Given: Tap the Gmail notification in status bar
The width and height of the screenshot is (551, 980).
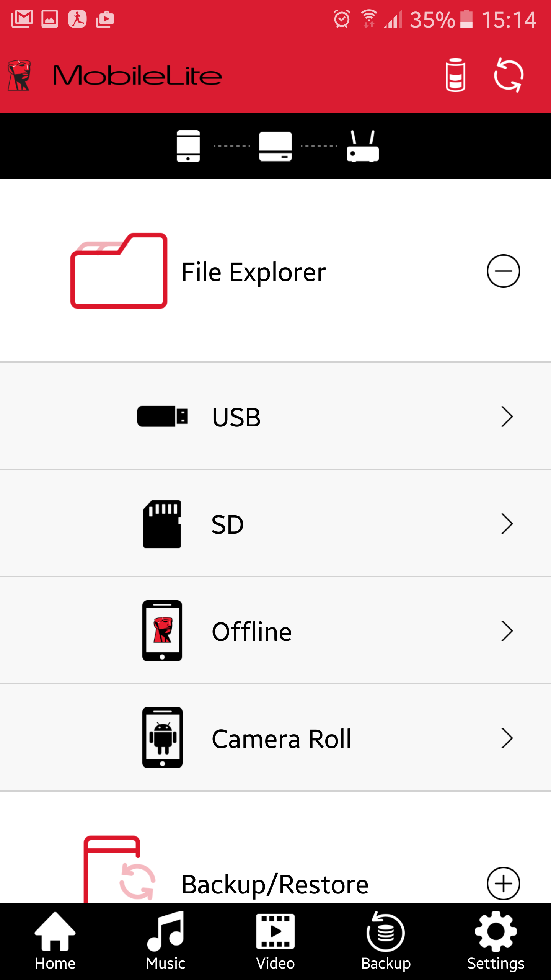Looking at the screenshot, I should (22, 19).
